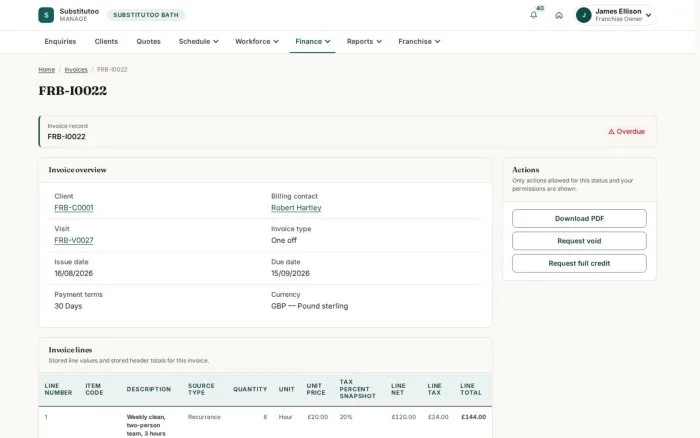Click the Home breadcrumb link
This screenshot has width=700, height=438.
point(46,70)
